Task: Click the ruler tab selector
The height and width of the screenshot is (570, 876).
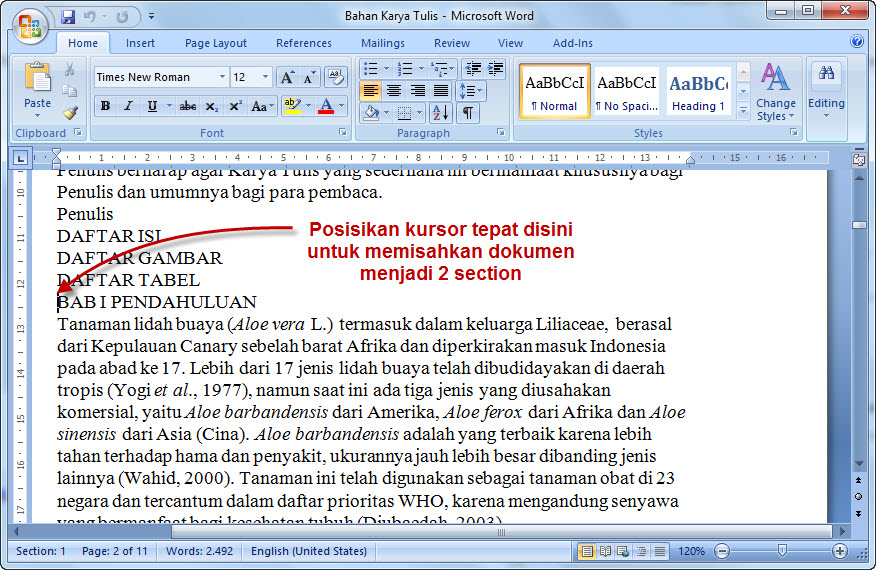Action: 20,159
